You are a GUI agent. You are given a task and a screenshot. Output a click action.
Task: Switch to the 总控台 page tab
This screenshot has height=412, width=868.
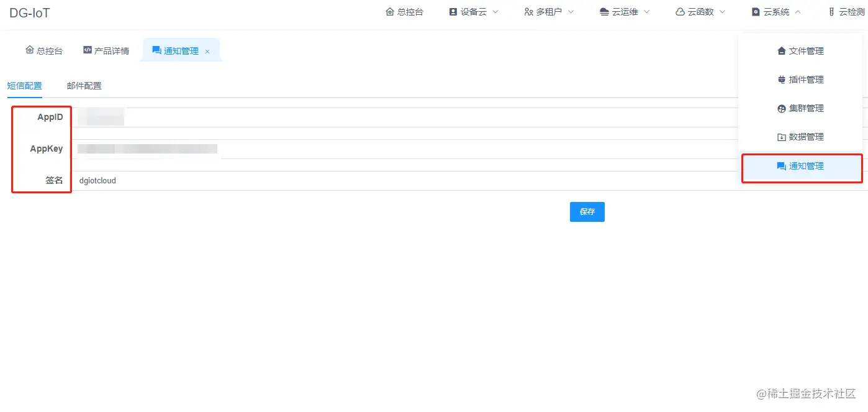(x=44, y=51)
